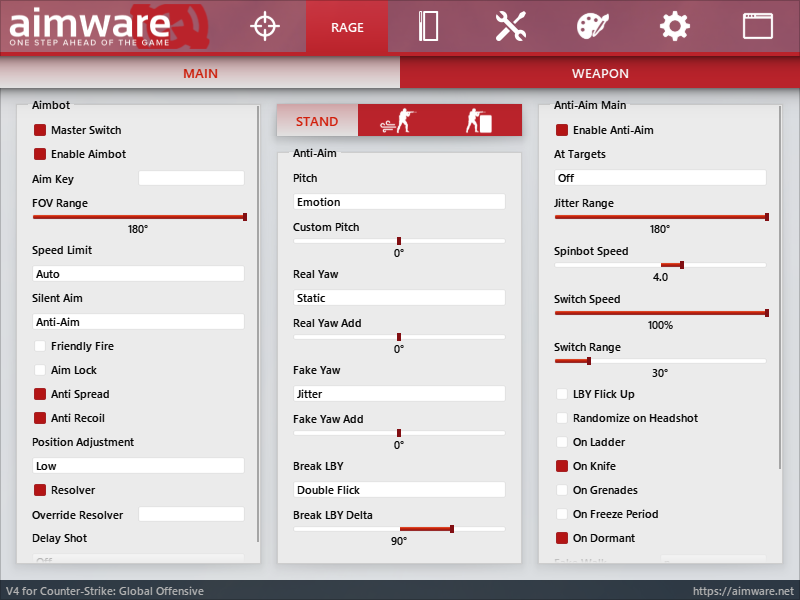This screenshot has height=600, width=800.
Task: Toggle the Anti Spread checkbox
Action: tap(40, 394)
